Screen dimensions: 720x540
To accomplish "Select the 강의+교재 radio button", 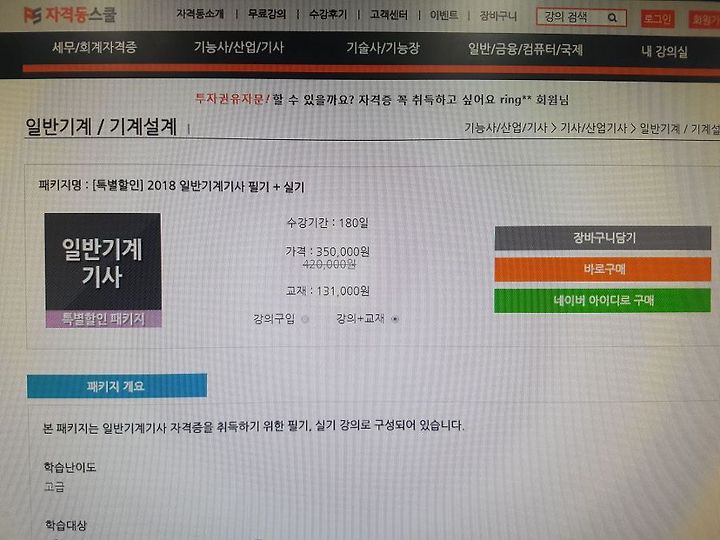I will click(395, 319).
